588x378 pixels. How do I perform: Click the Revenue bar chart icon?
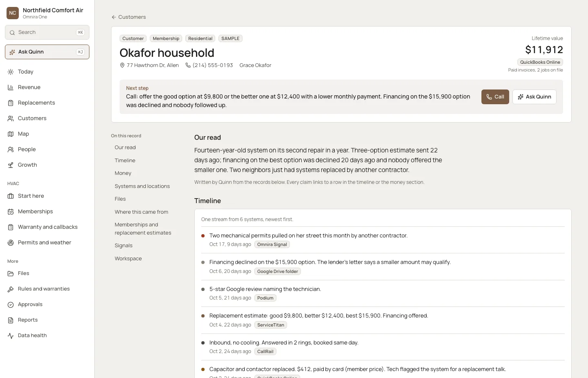[11, 87]
